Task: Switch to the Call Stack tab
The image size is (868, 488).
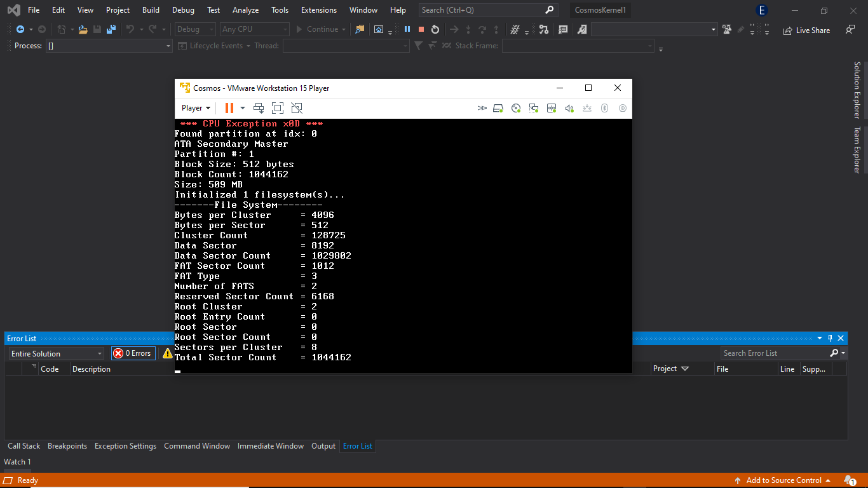Action: (24, 446)
